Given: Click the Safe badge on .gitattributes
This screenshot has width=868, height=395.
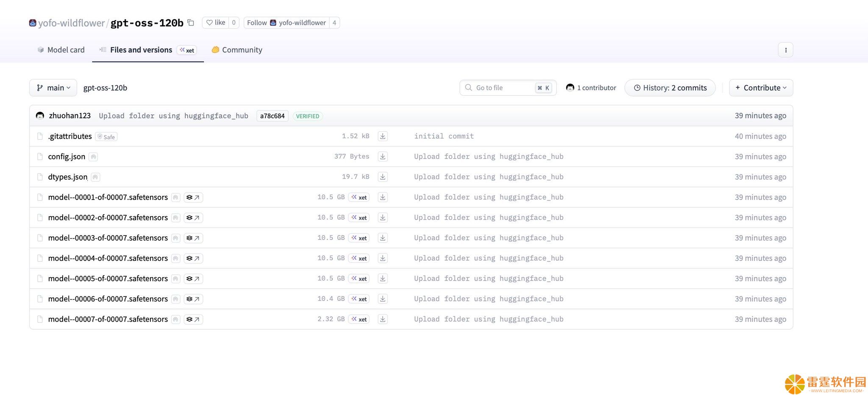Looking at the screenshot, I should tap(106, 136).
